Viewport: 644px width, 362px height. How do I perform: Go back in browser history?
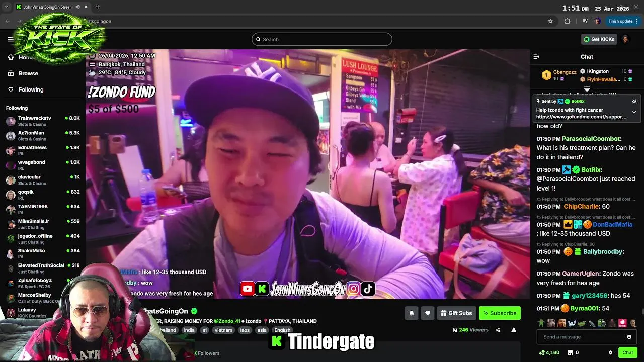coord(8,21)
